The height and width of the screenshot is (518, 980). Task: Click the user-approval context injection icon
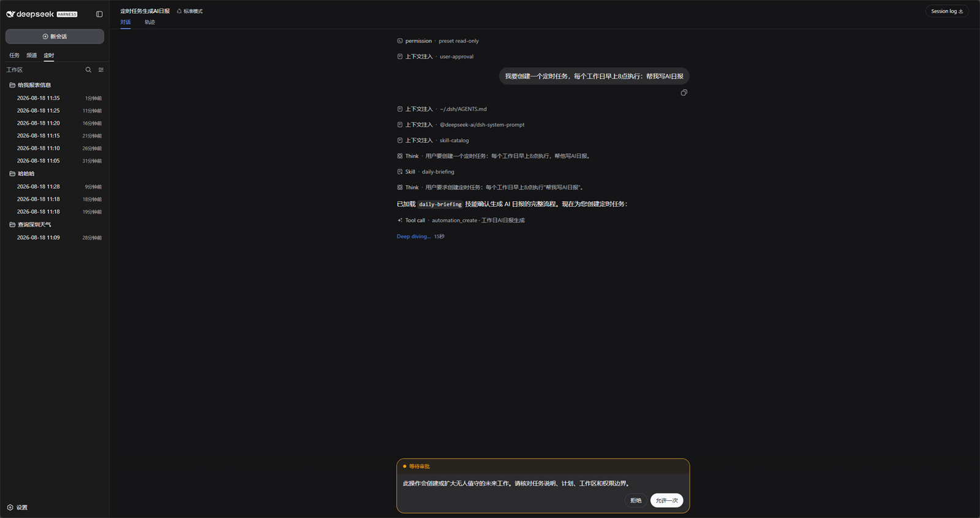click(x=400, y=56)
